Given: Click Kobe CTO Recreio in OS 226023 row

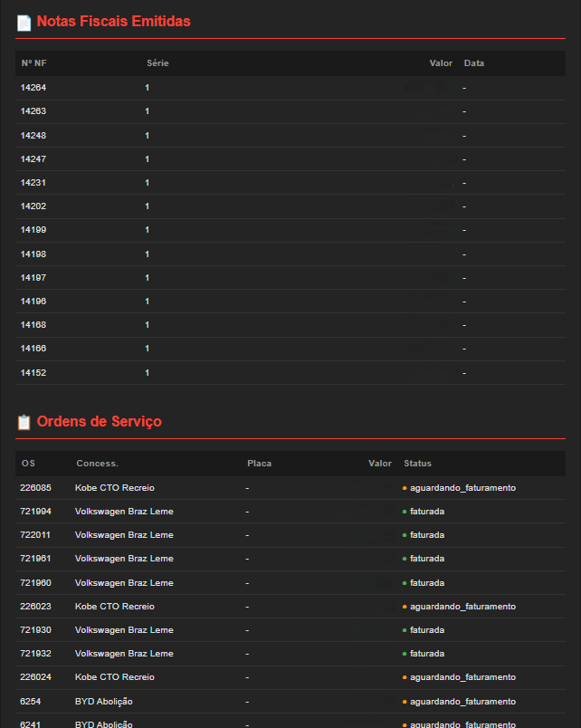Looking at the screenshot, I should pos(115,607).
